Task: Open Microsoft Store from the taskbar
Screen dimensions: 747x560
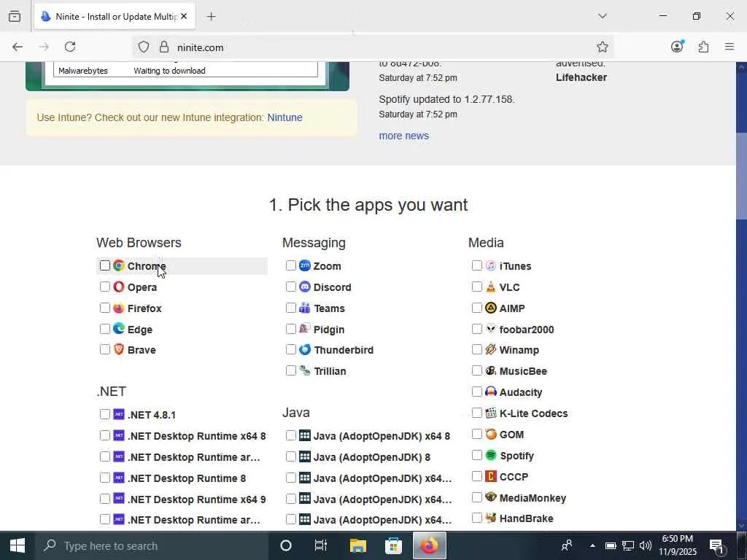Action: [x=393, y=545]
